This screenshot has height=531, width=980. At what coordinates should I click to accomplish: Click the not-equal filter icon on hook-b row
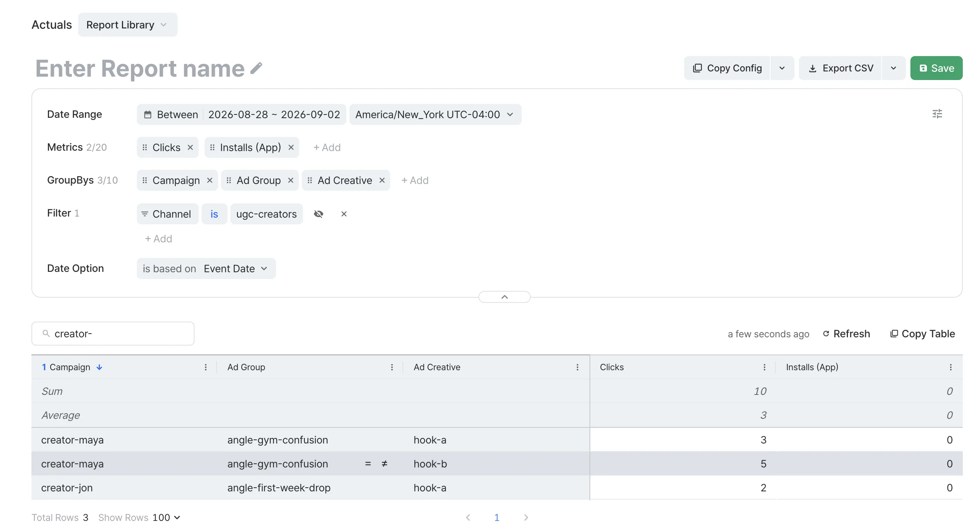pos(384,464)
